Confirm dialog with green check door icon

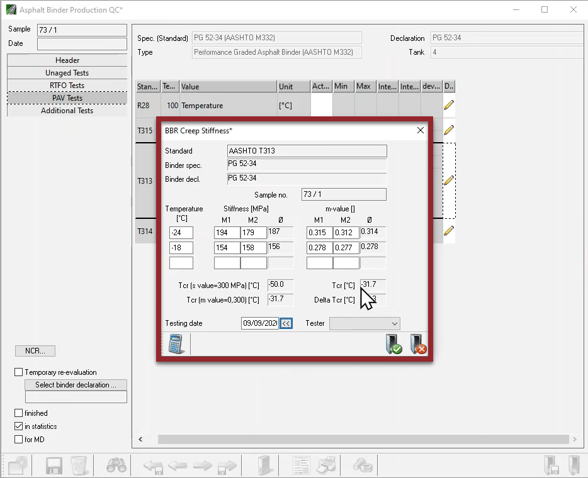coord(393,344)
